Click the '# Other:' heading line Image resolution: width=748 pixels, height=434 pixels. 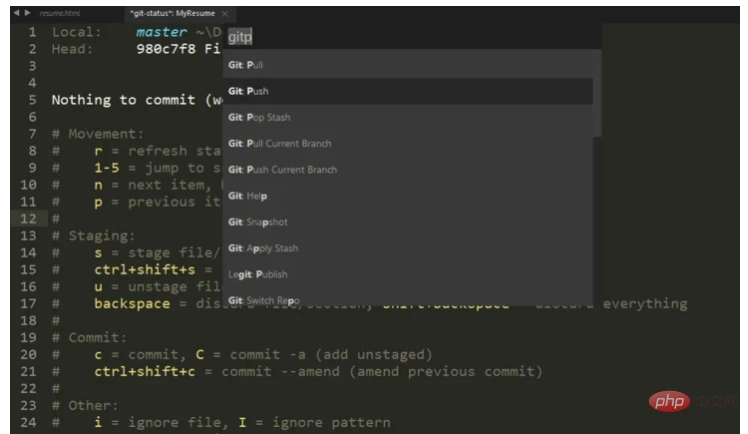[x=85, y=405]
